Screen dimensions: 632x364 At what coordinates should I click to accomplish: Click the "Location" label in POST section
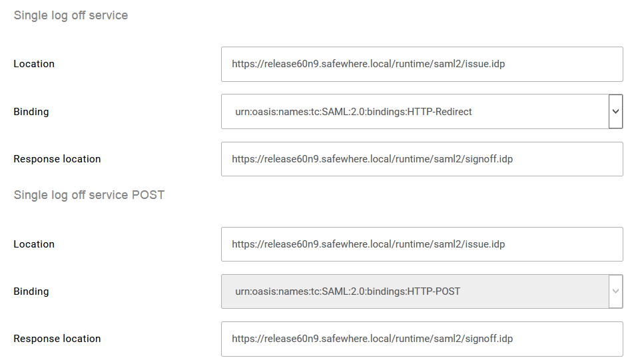point(34,244)
